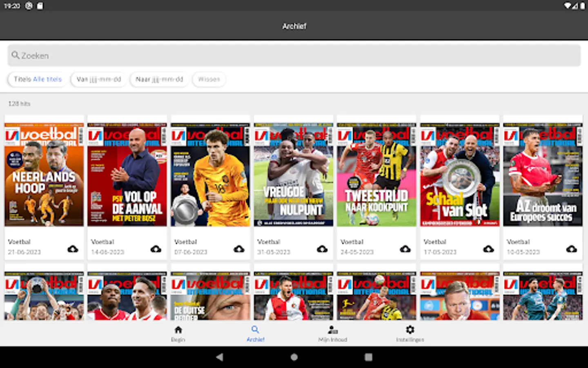Open the Neerlands Hoop cover
Screen dimensions: 588x368
(44, 175)
